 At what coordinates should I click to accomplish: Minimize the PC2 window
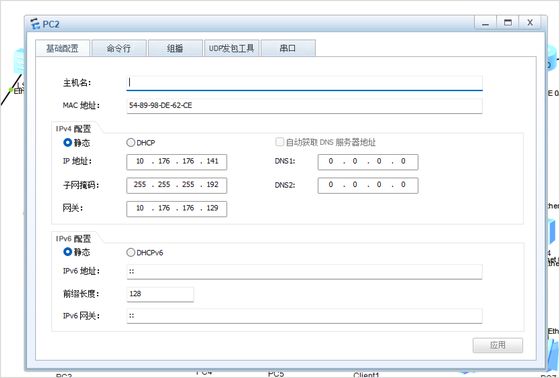pos(485,23)
